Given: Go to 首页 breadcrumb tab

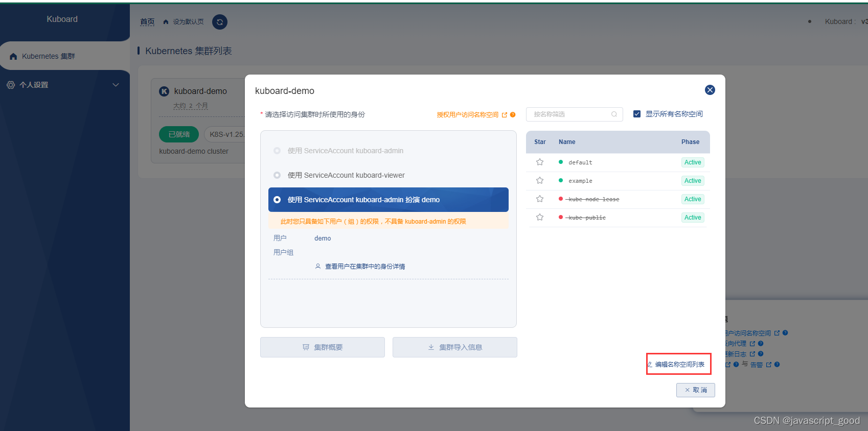Looking at the screenshot, I should pyautogui.click(x=147, y=22).
